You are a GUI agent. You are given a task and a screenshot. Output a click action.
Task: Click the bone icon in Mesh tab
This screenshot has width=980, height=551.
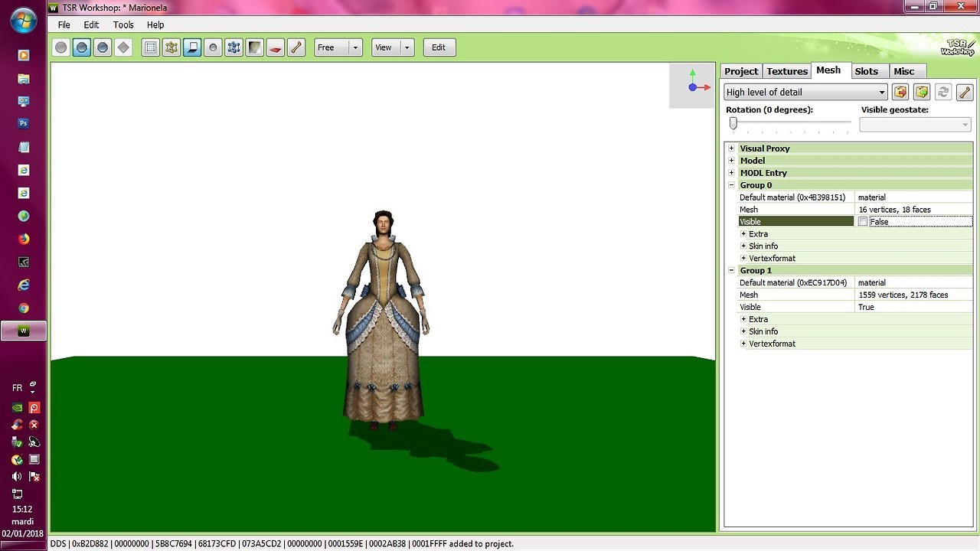click(965, 92)
